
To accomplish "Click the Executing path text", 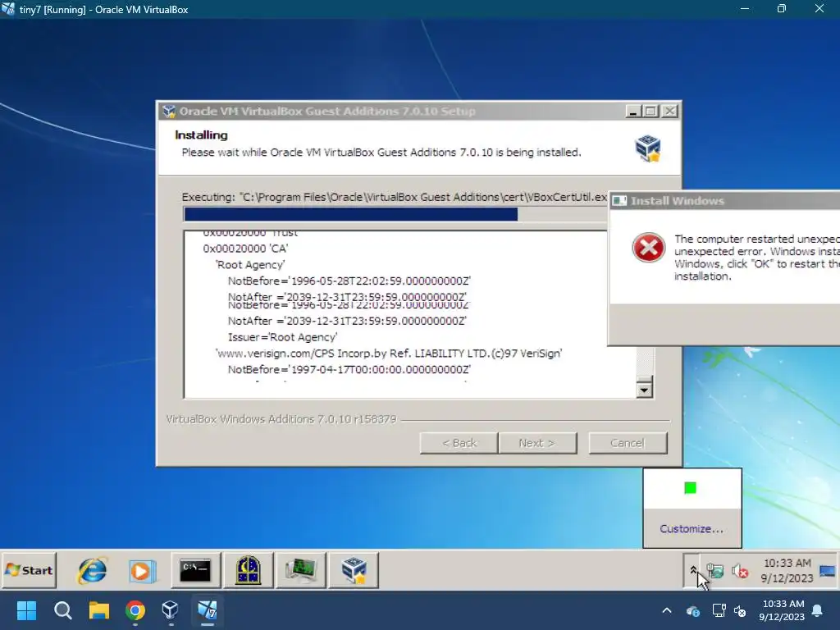I will click(x=395, y=197).
